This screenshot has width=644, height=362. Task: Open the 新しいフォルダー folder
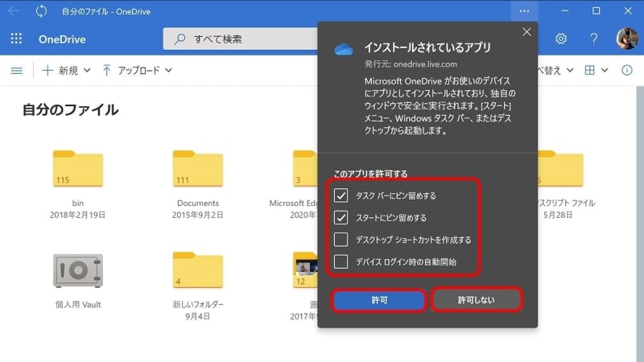197,270
